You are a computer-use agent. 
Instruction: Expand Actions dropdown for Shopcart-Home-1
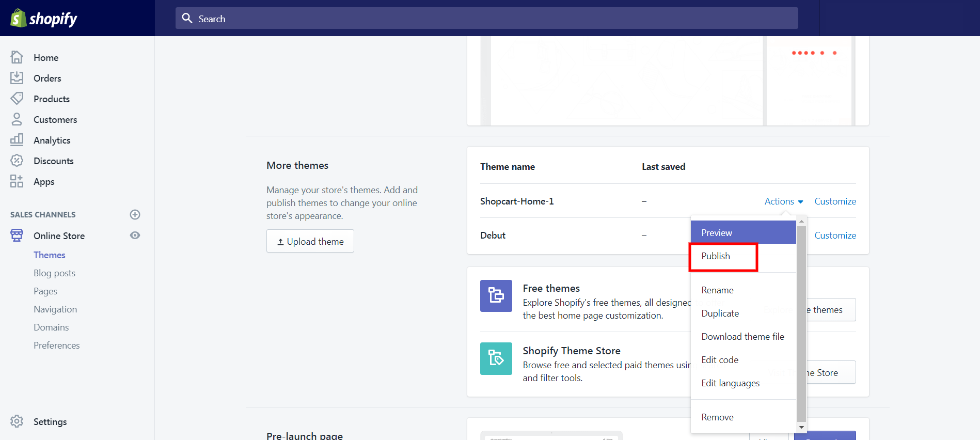pos(783,201)
